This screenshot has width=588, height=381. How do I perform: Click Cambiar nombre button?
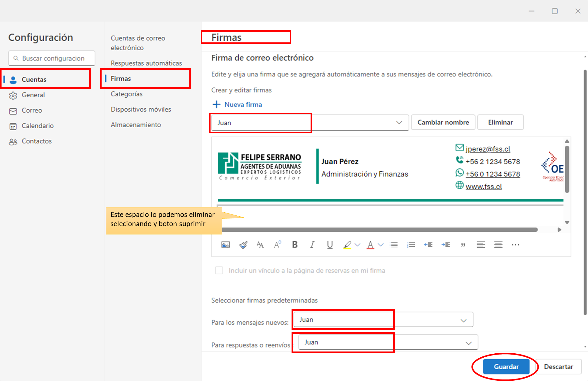click(x=443, y=122)
